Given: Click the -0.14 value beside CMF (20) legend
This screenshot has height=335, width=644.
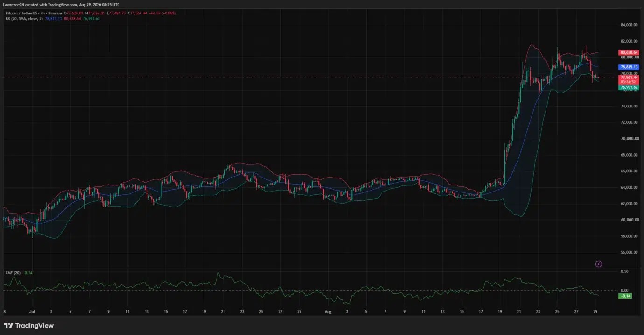Looking at the screenshot, I should (27, 273).
